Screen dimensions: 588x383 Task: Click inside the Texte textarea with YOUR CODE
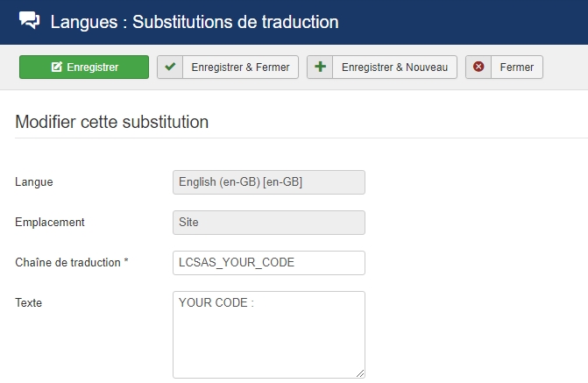pyautogui.click(x=269, y=334)
